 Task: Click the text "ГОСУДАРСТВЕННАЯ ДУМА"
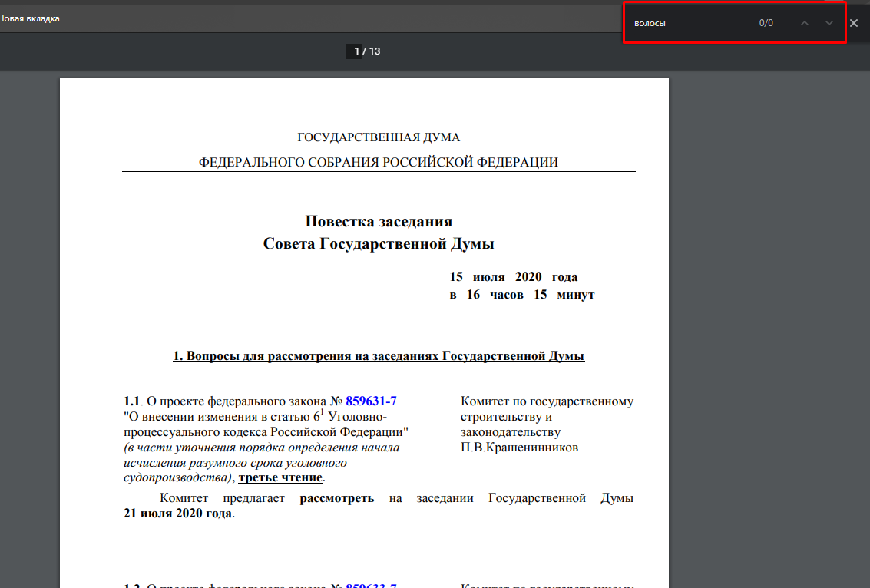pos(379,137)
